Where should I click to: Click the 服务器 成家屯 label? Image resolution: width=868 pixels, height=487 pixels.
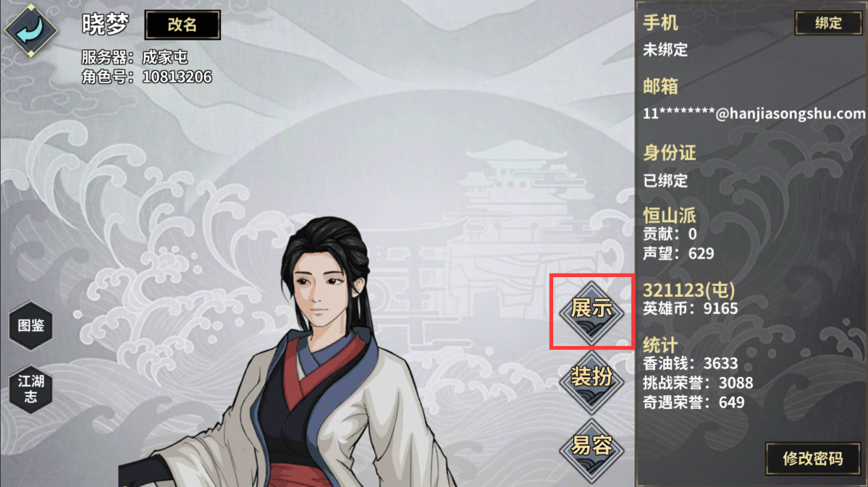coord(134,57)
